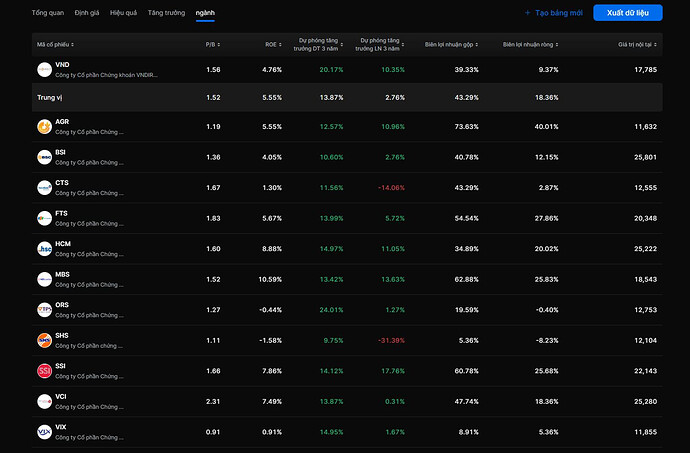Click AGR net margin 40.01%
This screenshot has height=453, width=690.
click(547, 127)
